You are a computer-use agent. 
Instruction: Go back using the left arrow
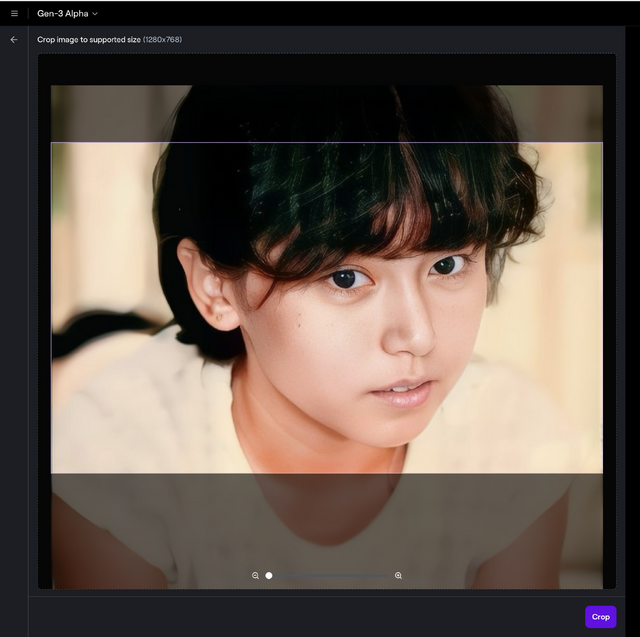(x=14, y=40)
